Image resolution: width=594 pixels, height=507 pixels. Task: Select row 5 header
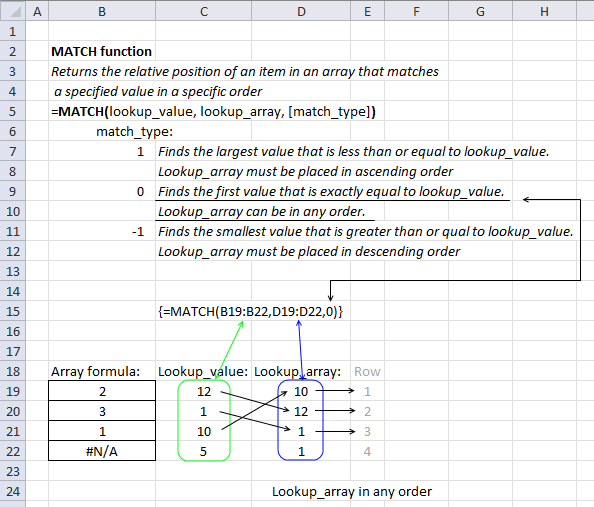point(13,111)
